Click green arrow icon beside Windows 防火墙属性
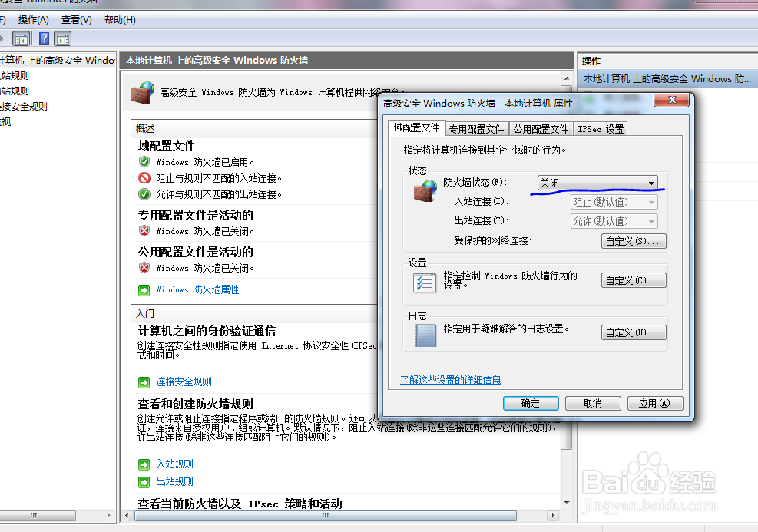 tap(144, 290)
